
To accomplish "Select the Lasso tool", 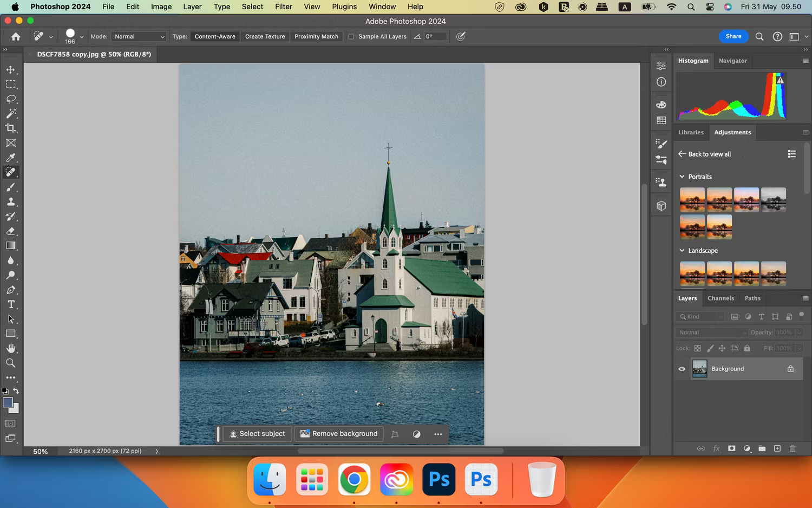I will (11, 99).
